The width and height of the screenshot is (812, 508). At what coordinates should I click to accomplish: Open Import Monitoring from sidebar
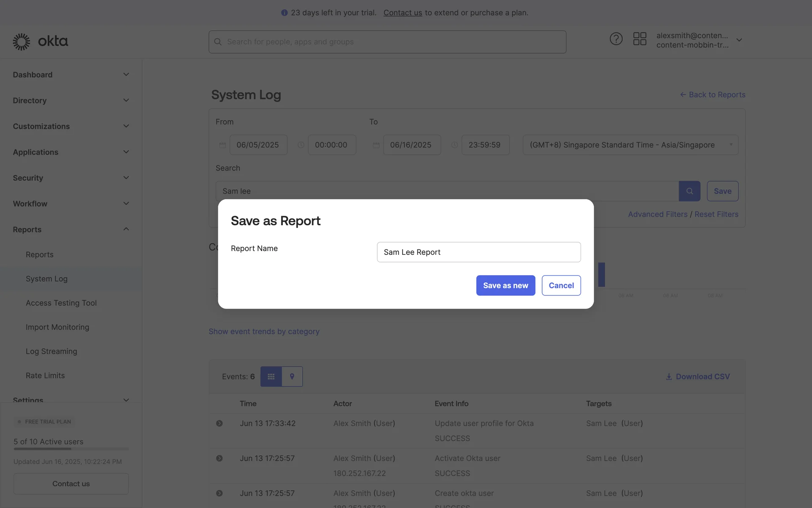pos(57,327)
